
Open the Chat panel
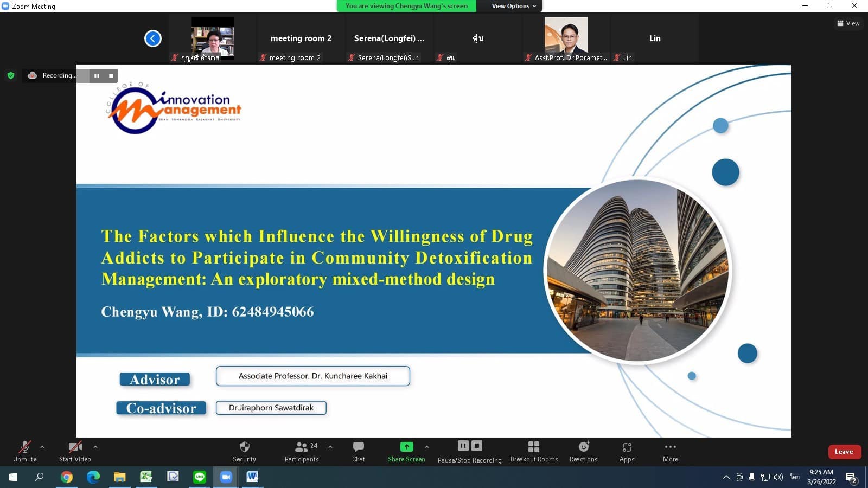coord(358,451)
